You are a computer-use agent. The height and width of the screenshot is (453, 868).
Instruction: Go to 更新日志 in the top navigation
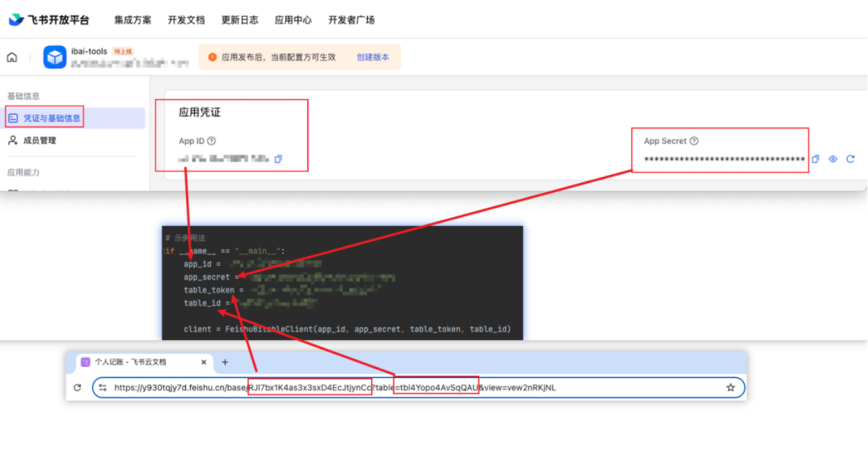coord(239,20)
